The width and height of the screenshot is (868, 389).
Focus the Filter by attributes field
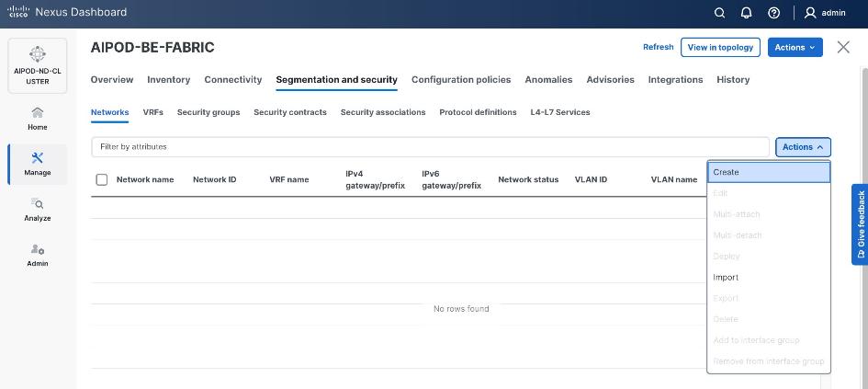pos(430,147)
